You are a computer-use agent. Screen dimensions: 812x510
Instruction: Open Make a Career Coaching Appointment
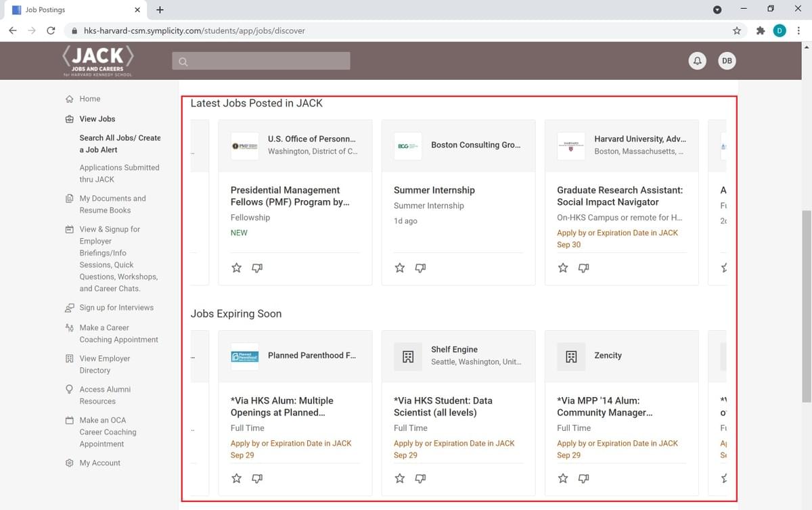[x=118, y=333]
